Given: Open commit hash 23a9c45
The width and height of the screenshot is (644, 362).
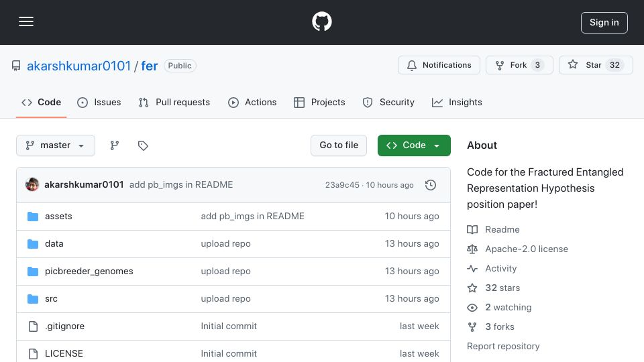Looking at the screenshot, I should pos(342,185).
